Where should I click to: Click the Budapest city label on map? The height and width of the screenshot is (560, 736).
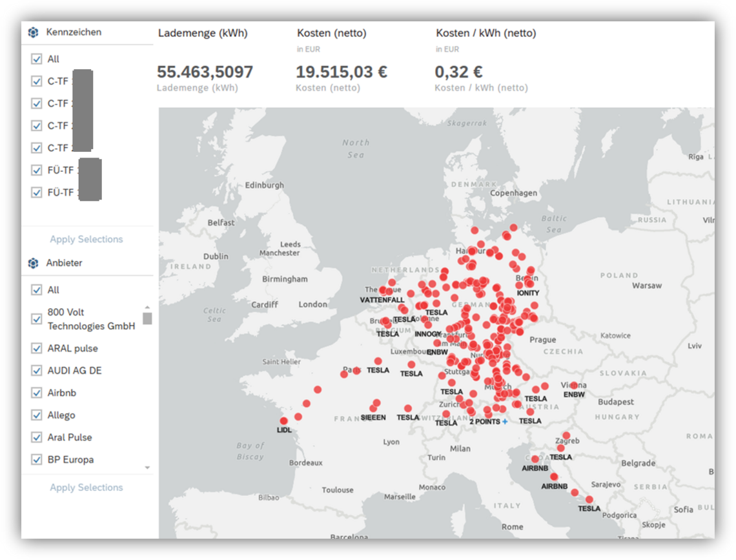pyautogui.click(x=616, y=402)
